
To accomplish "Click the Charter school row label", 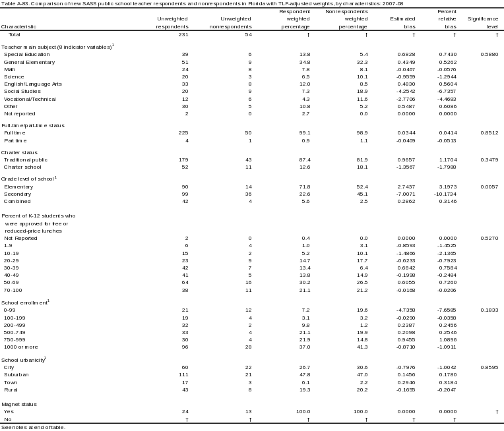I will [x=22, y=167].
